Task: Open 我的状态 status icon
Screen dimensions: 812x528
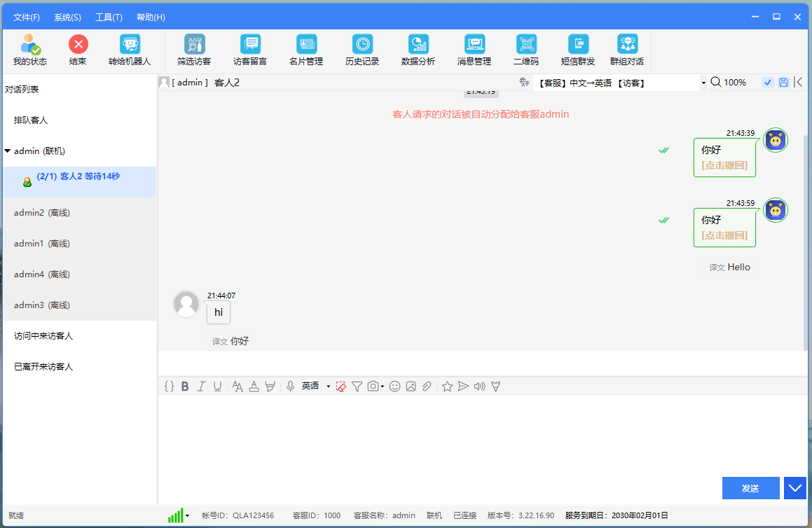Action: pyautogui.click(x=30, y=50)
